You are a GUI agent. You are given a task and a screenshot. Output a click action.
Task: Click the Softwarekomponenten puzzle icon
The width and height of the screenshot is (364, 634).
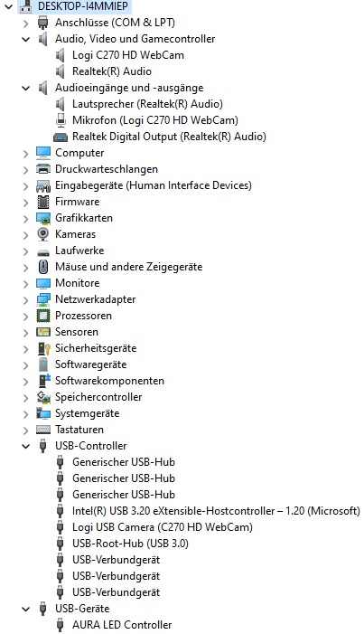click(43, 381)
